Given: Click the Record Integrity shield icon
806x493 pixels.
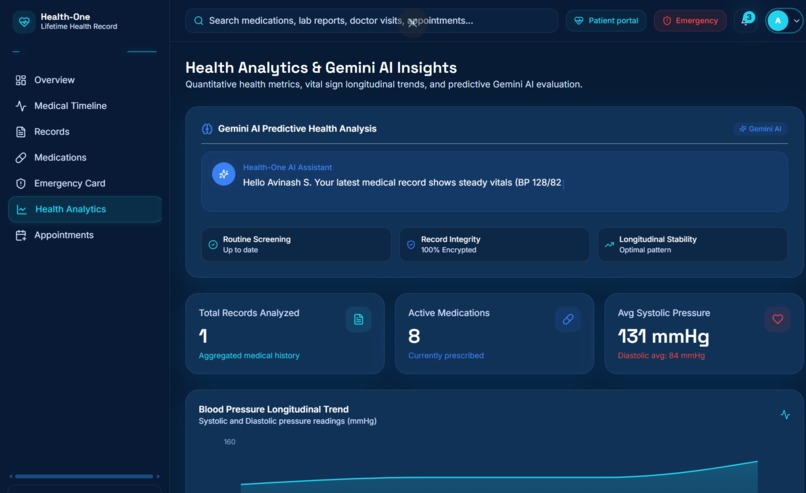Looking at the screenshot, I should click(x=411, y=245).
